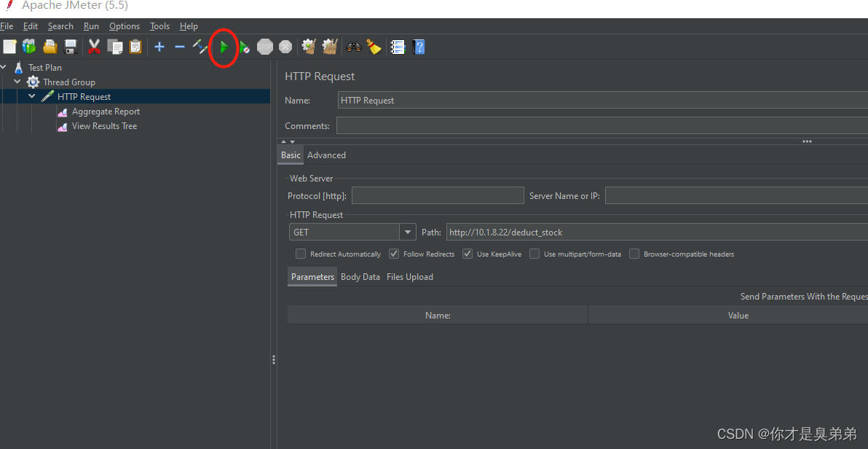This screenshot has width=868, height=449.
Task: Click the vertical split-pane divider handle
Action: (274, 360)
